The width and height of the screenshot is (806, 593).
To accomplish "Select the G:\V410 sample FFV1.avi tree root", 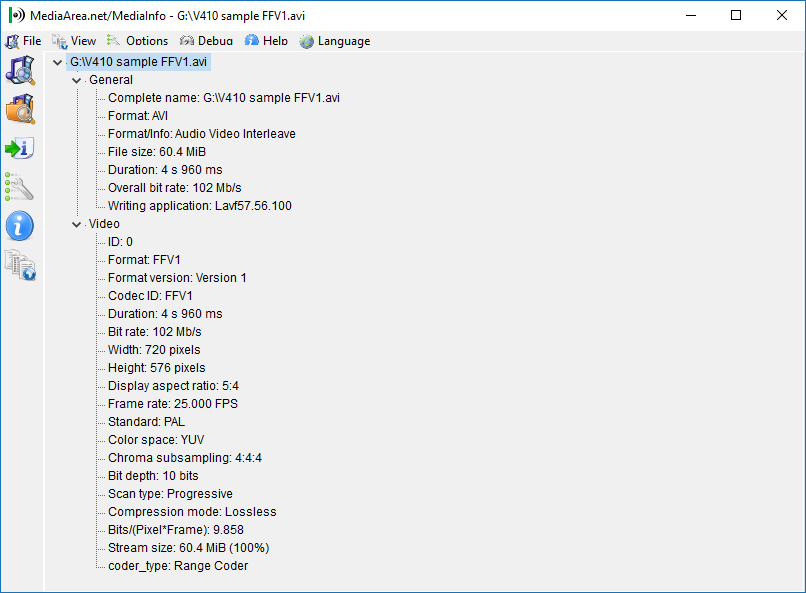I will point(138,62).
